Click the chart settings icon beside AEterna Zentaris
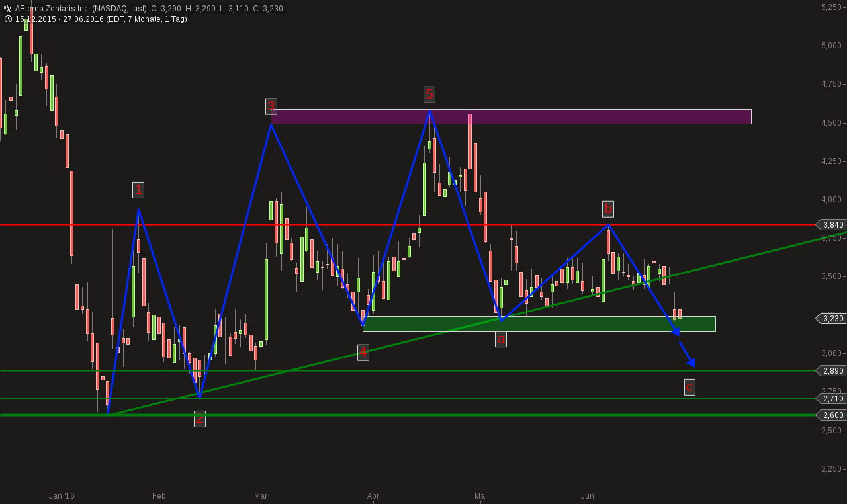This screenshot has width=847, height=504. (8, 9)
